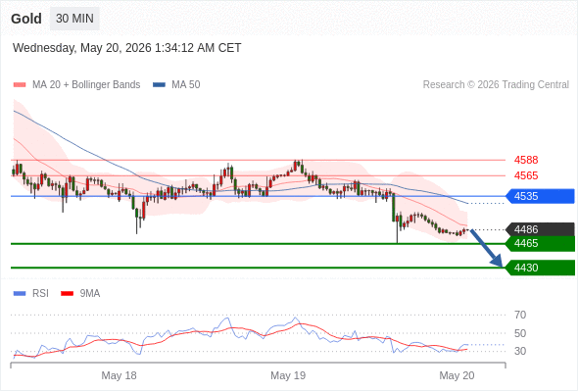The image size is (578, 392).
Task: Click the blue 4535 pivot price tag
Action: [540, 196]
